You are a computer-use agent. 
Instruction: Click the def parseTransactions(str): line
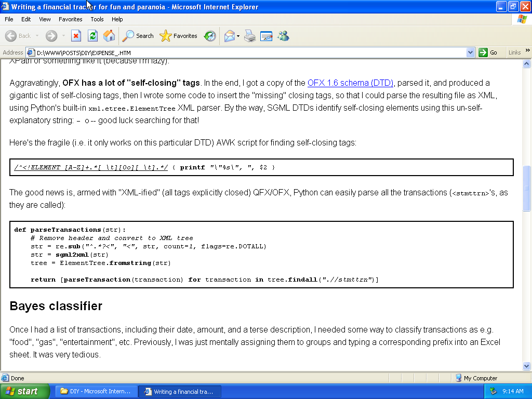(70, 230)
